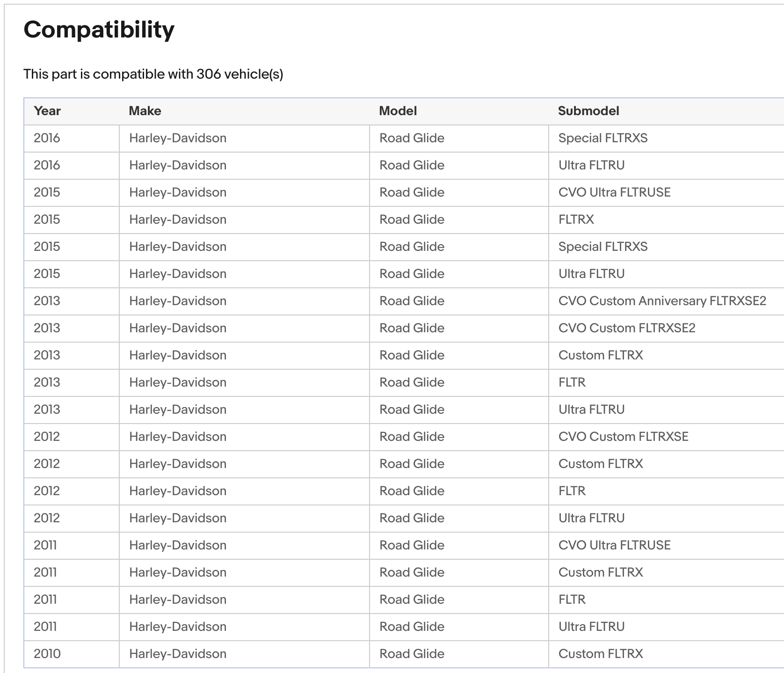Click the Model column header
Viewport: 784px width, 673px height.
[398, 111]
